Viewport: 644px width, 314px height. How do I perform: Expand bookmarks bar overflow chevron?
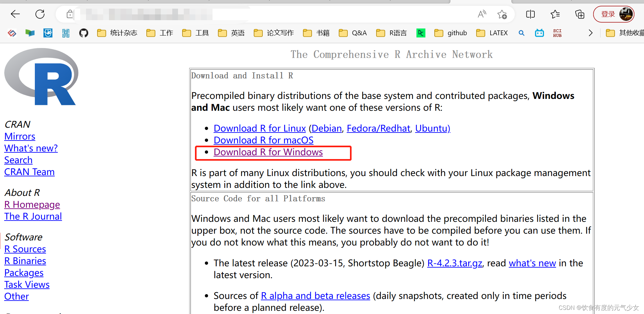click(x=591, y=33)
